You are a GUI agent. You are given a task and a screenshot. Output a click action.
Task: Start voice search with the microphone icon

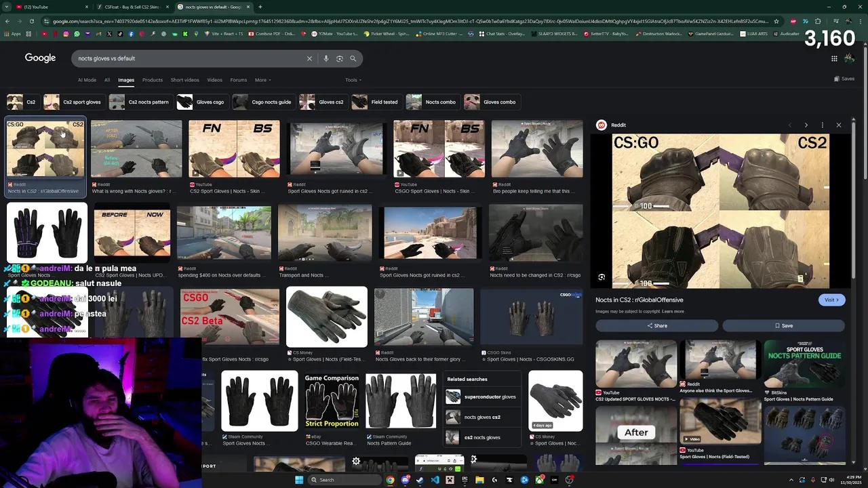point(326,58)
